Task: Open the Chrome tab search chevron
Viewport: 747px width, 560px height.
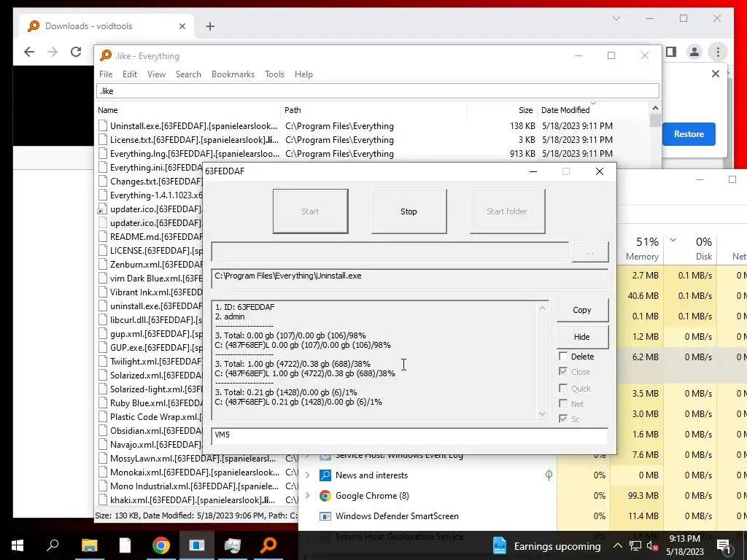Action: coord(616,18)
